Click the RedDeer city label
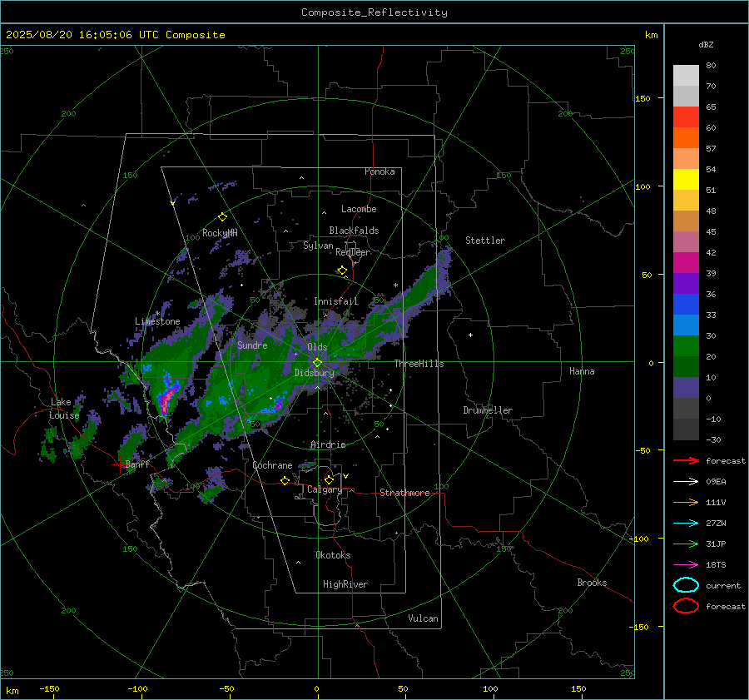 (353, 252)
